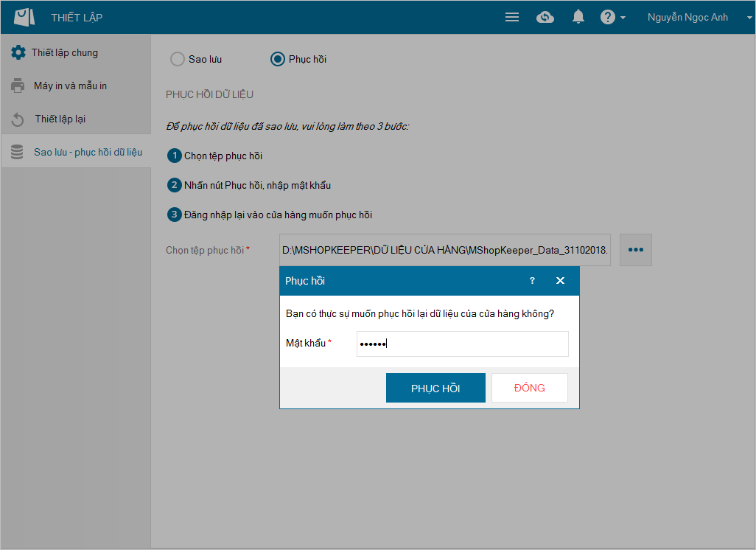
Task: Select the Sao lưu radio button
Action: [178, 59]
